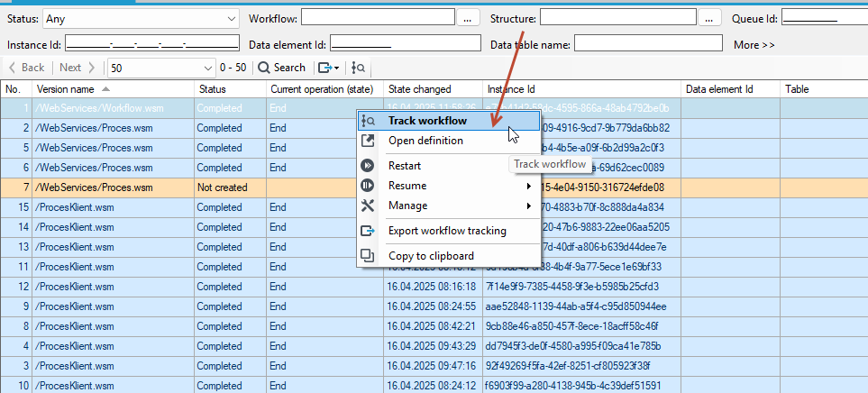Screen dimensions: 868x393
Task: Click instance id 92f49269-f5fa-42ef-8251-cf805923f38f
Action: coord(569,366)
